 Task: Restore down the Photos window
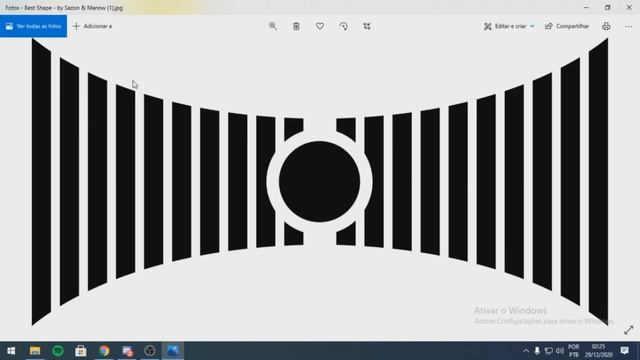(607, 7)
